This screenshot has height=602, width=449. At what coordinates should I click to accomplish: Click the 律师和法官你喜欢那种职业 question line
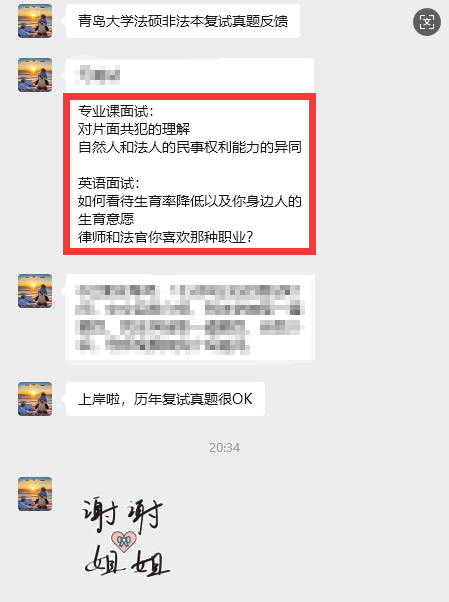(x=166, y=237)
